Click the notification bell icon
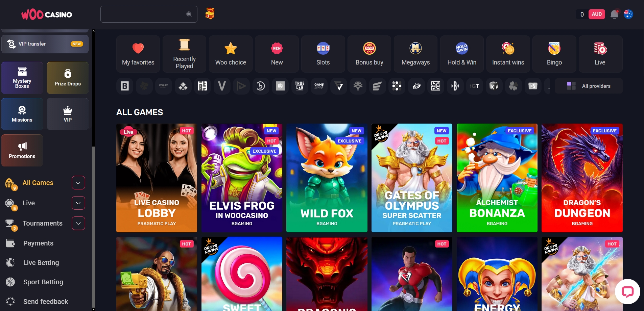Image resolution: width=644 pixels, height=311 pixels. pos(614,14)
